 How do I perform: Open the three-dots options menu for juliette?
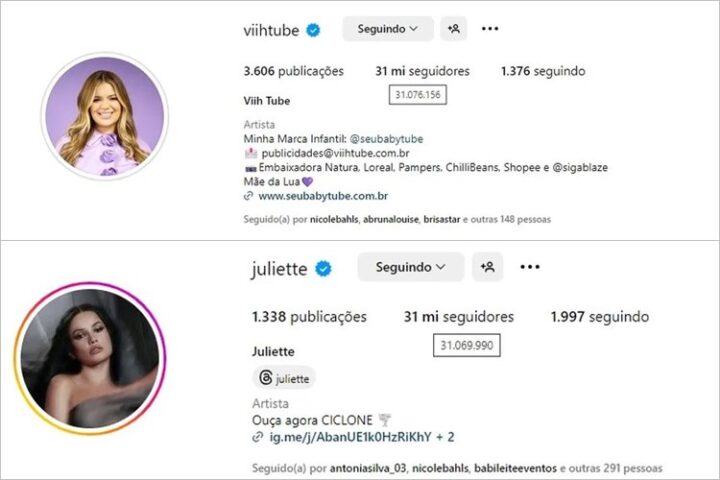[x=530, y=267]
